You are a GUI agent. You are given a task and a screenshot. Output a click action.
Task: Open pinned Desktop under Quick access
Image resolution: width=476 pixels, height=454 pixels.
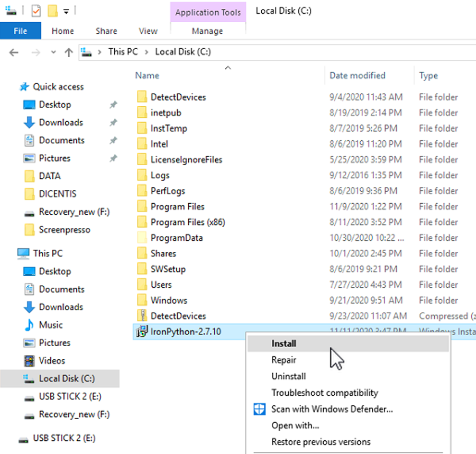(x=54, y=104)
